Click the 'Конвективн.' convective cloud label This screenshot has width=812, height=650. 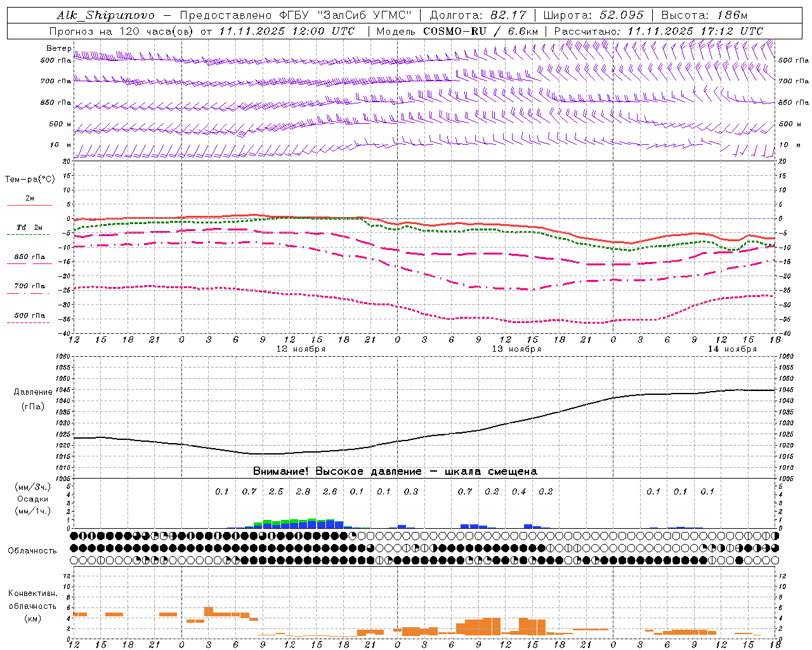coord(33,594)
